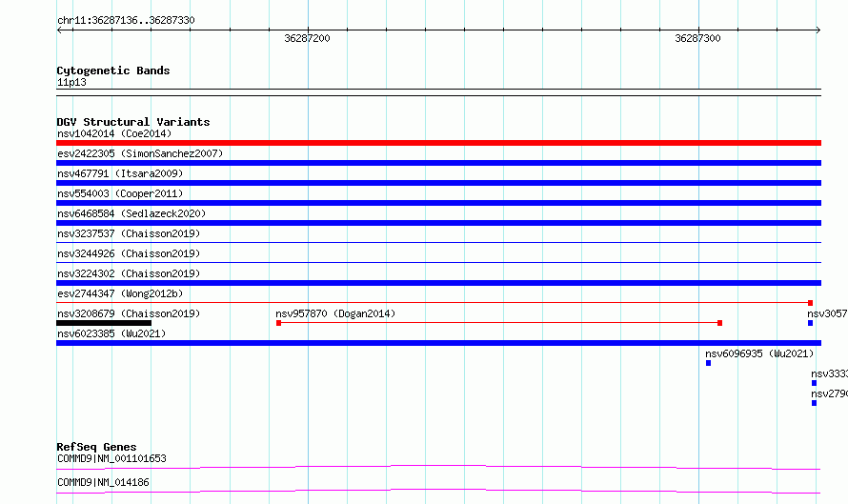The width and height of the screenshot is (848, 504).
Task: Select variant label nsv6023385 (Wu2021)
Action: 111,333
